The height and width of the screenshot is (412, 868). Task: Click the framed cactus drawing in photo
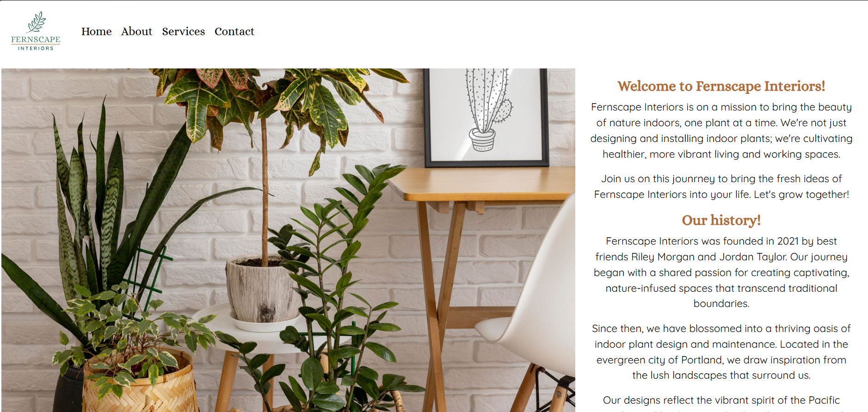pos(486,117)
